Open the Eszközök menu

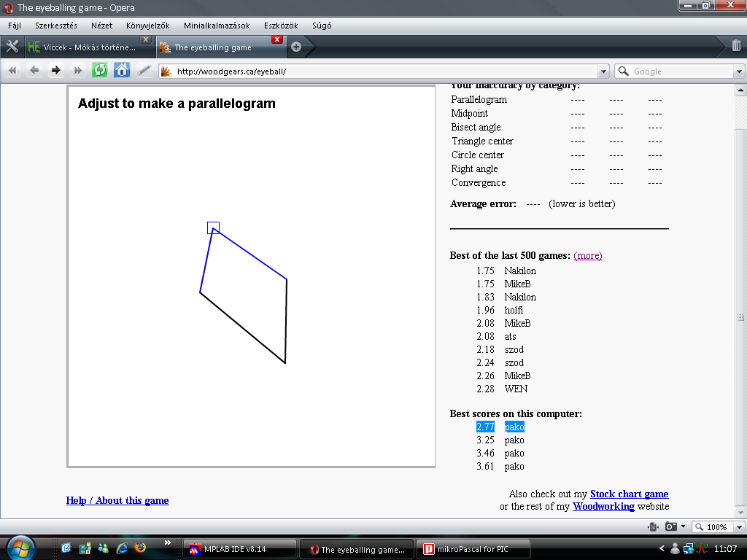coord(281,26)
